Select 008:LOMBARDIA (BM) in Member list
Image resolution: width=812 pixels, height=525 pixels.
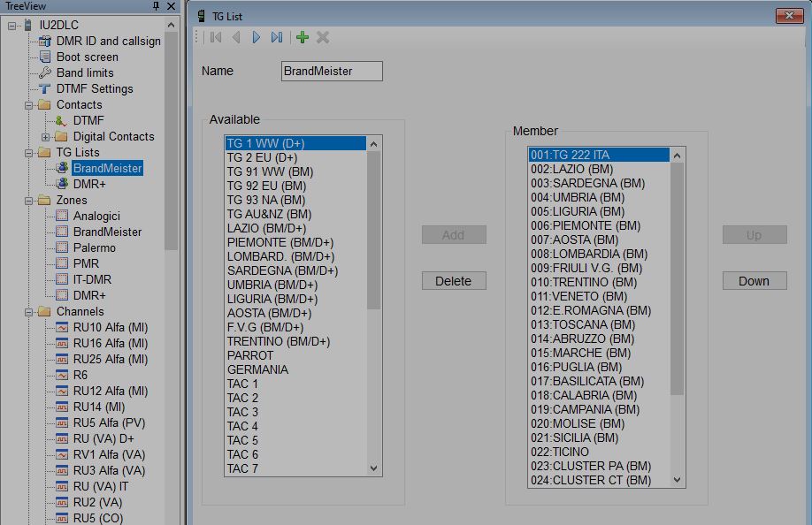click(x=599, y=254)
